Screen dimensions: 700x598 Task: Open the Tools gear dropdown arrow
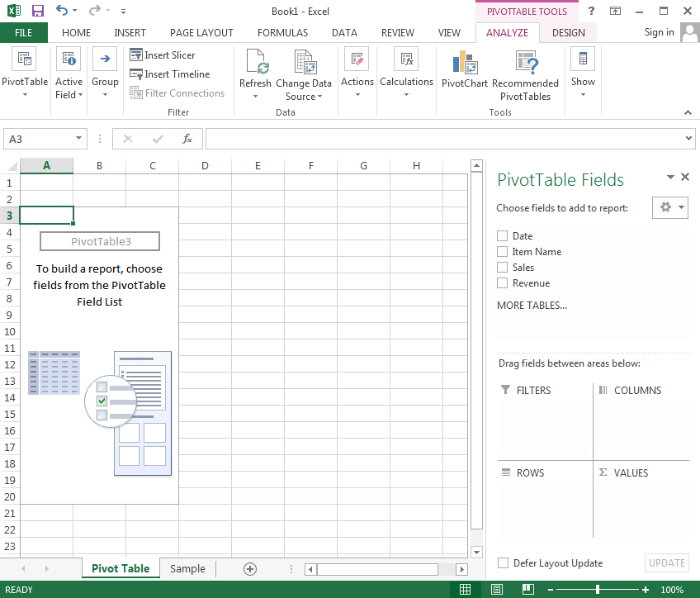coord(681,207)
